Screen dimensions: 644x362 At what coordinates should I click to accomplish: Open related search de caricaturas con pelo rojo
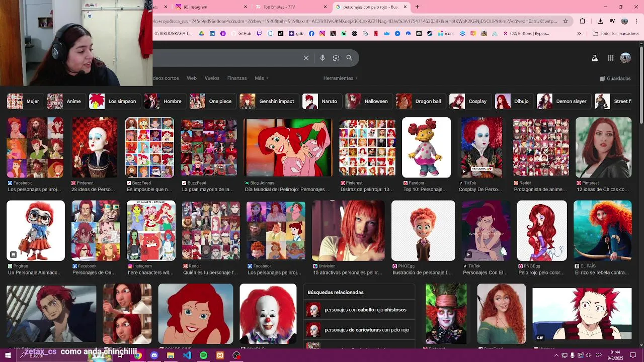(359, 330)
